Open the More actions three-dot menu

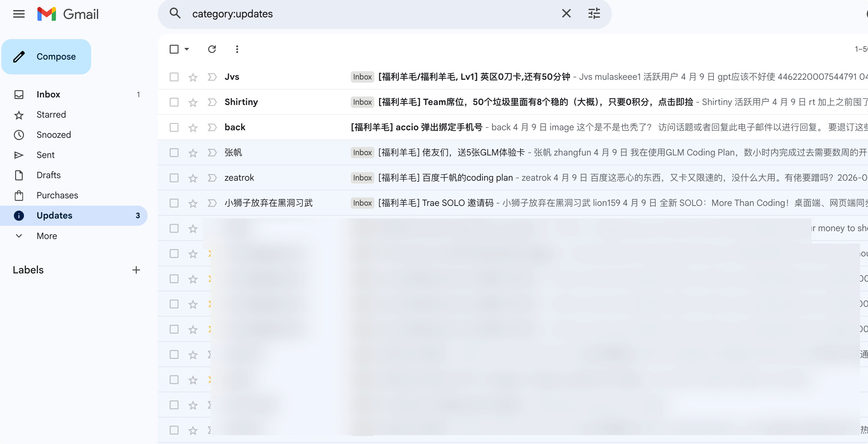click(237, 49)
